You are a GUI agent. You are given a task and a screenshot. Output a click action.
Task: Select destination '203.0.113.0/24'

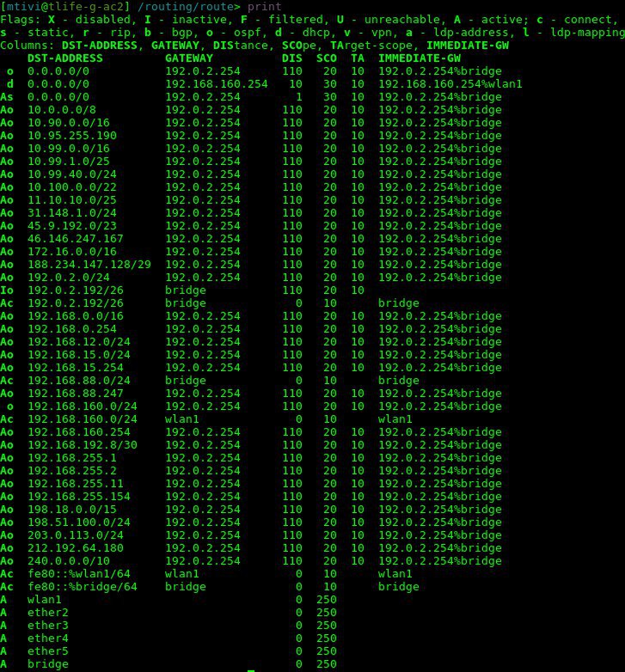tap(76, 535)
